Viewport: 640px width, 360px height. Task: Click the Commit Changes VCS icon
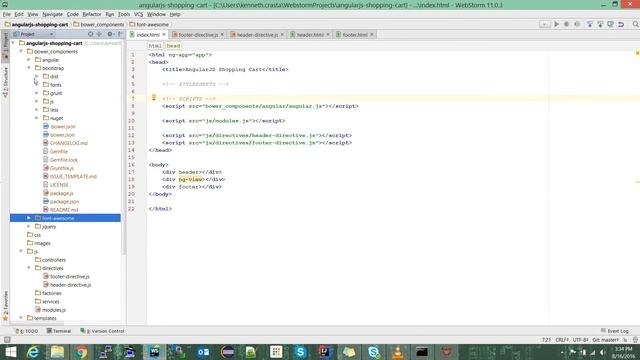tap(600, 24)
